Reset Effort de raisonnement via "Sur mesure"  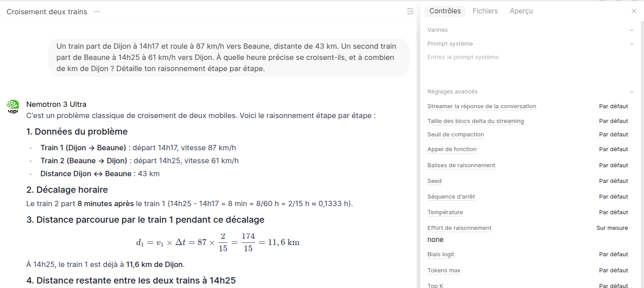(x=612, y=228)
